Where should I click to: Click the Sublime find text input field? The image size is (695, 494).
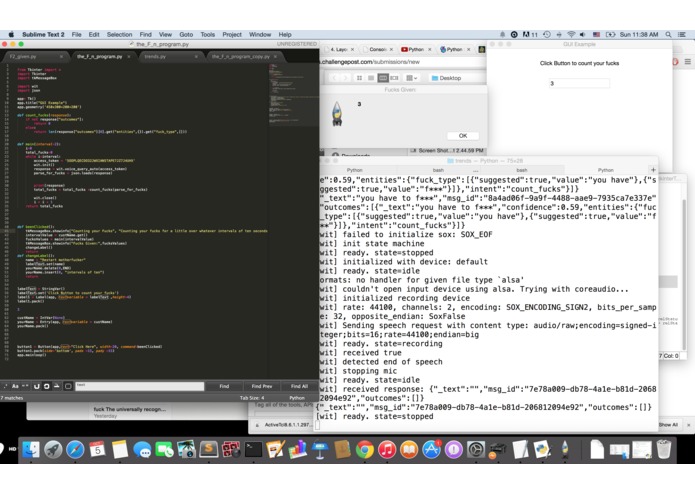pos(140,386)
